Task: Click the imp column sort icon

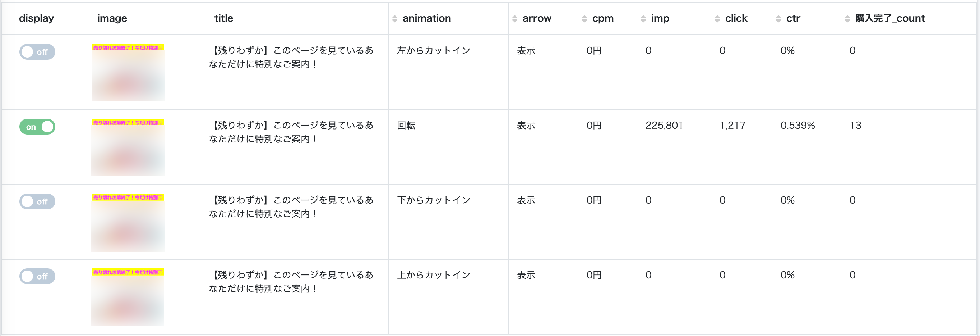Action: [x=643, y=19]
